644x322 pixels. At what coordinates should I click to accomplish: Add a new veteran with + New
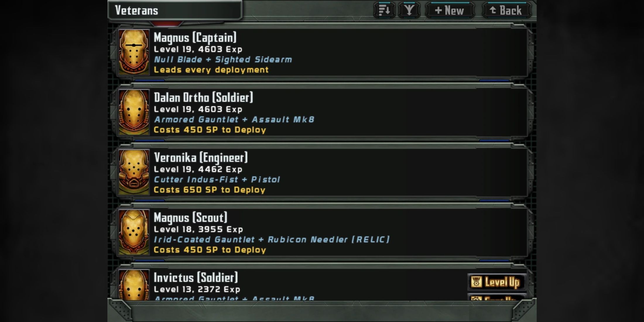[450, 11]
